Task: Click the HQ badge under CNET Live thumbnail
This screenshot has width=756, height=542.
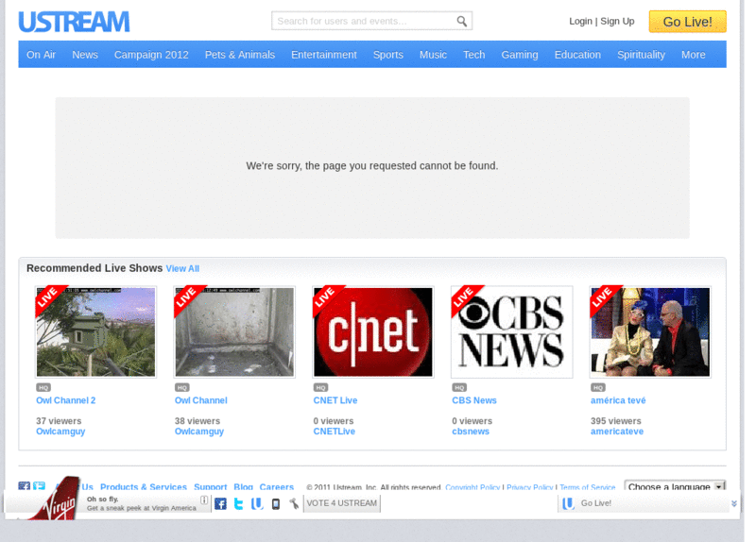Action: point(320,387)
